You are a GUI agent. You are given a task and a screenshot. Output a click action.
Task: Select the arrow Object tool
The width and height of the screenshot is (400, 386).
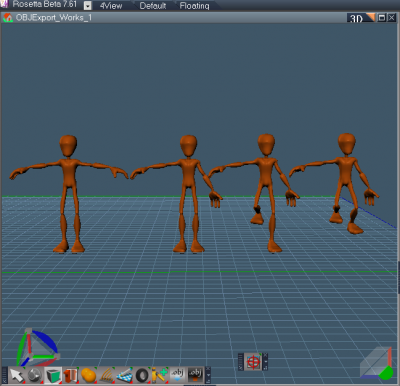[x=17, y=376]
